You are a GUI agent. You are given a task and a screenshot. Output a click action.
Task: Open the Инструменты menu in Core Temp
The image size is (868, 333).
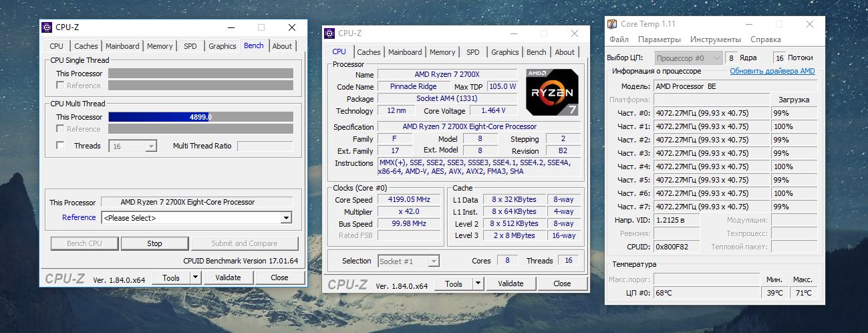[716, 39]
